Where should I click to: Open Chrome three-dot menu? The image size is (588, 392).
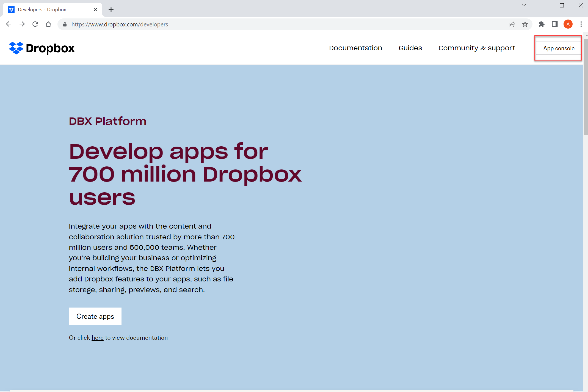click(x=581, y=24)
